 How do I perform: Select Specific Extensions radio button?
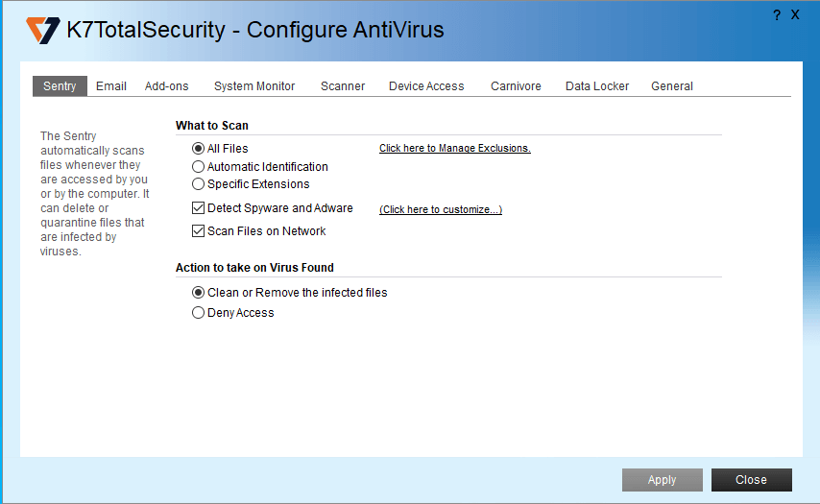199,184
